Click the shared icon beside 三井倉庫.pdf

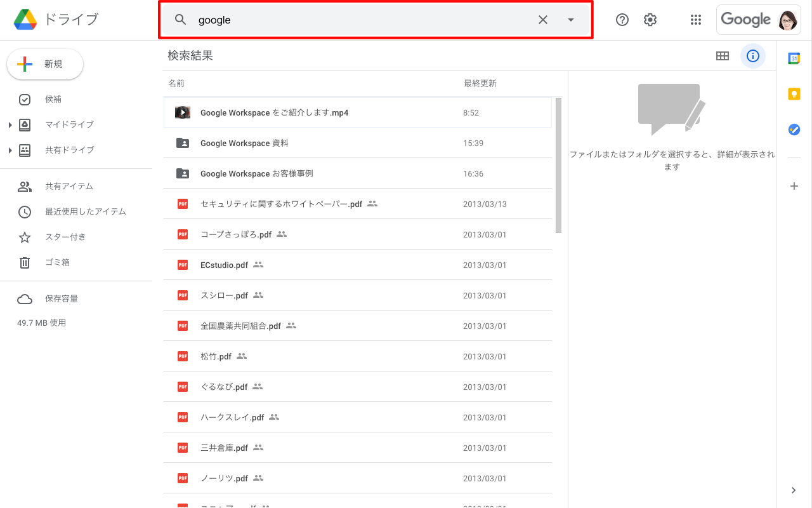click(x=258, y=448)
